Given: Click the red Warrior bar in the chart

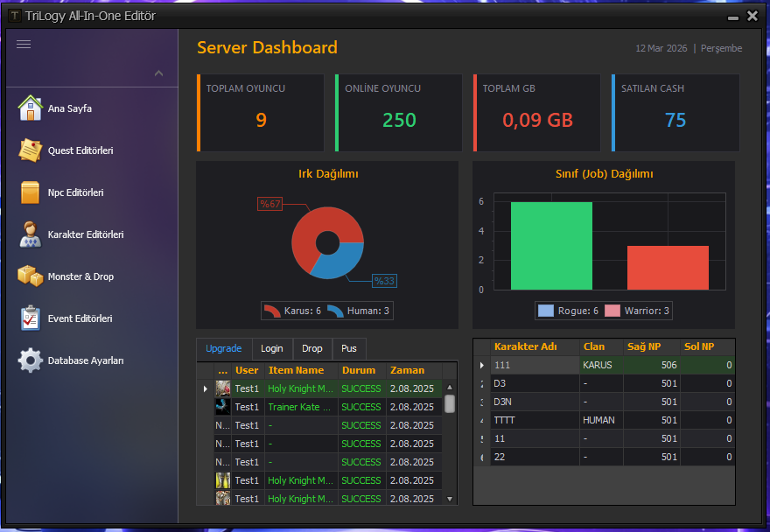Looking at the screenshot, I should tap(668, 268).
